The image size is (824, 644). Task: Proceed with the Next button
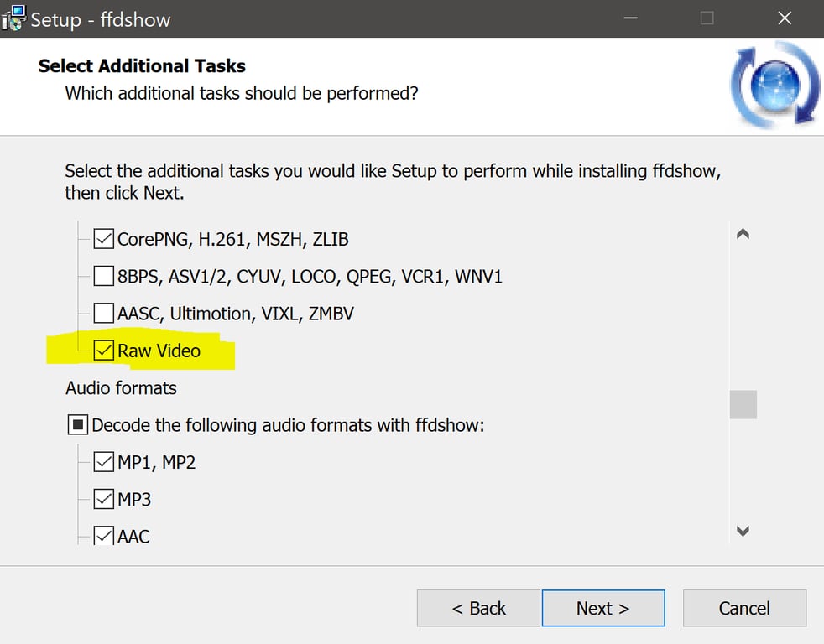click(603, 609)
